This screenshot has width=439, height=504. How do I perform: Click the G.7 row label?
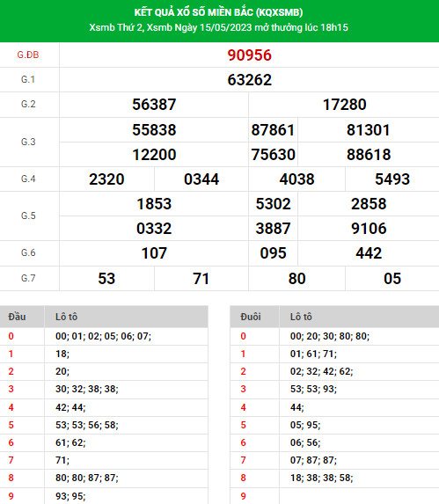click(28, 278)
